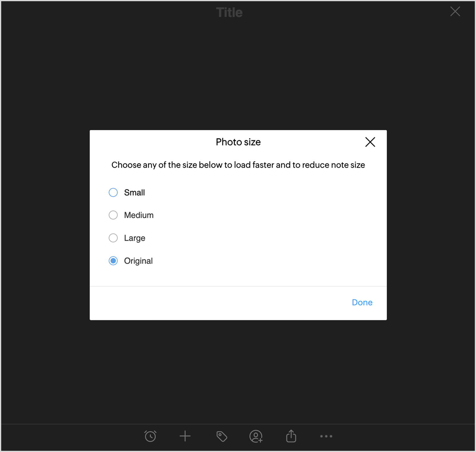Click the Photo size dialog heading
Viewport: 476px width, 452px height.
click(238, 142)
